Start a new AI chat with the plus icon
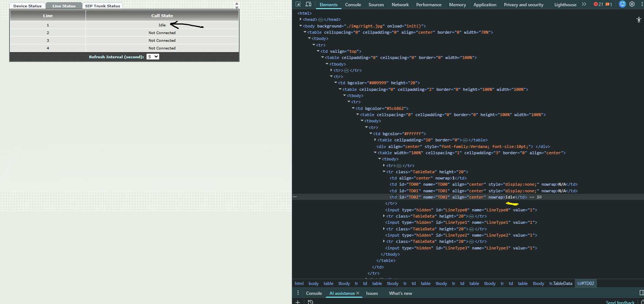Screen dimensions: 644x304 [298, 302]
